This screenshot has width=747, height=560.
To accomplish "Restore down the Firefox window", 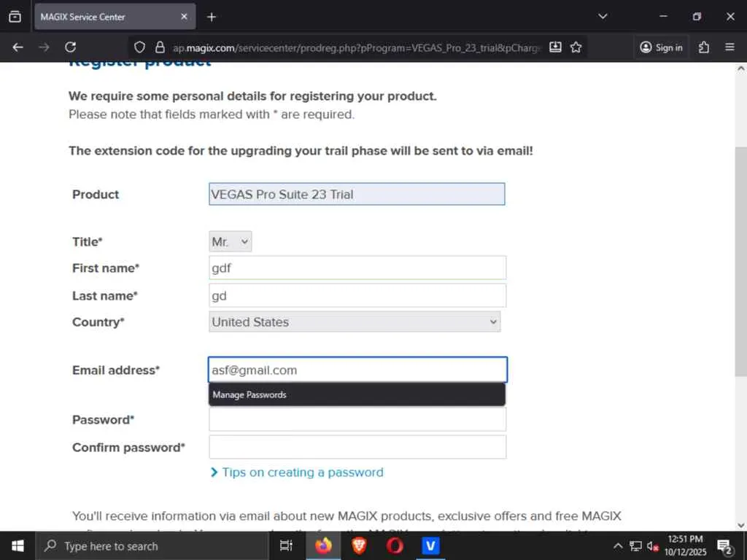I will 697,17.
